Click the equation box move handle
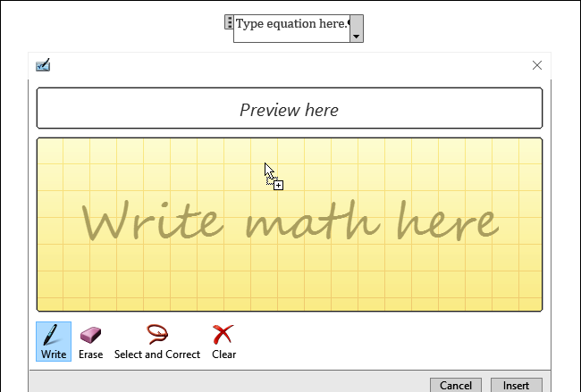Image resolution: width=581 pixels, height=392 pixels. (229, 22)
